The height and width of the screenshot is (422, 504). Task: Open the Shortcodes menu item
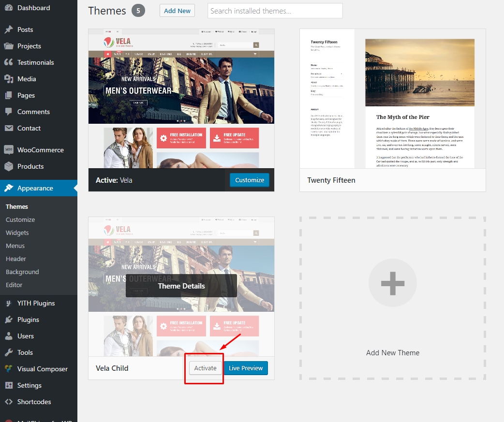(39, 401)
